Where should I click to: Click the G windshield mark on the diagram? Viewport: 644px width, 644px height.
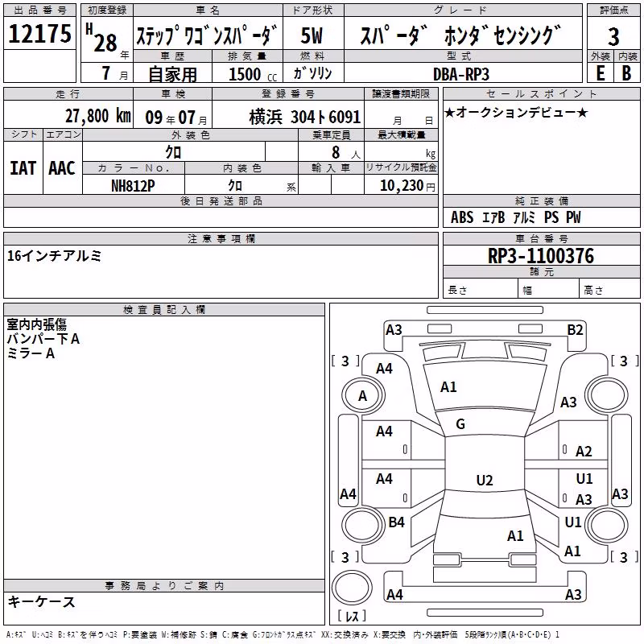[x=460, y=424]
